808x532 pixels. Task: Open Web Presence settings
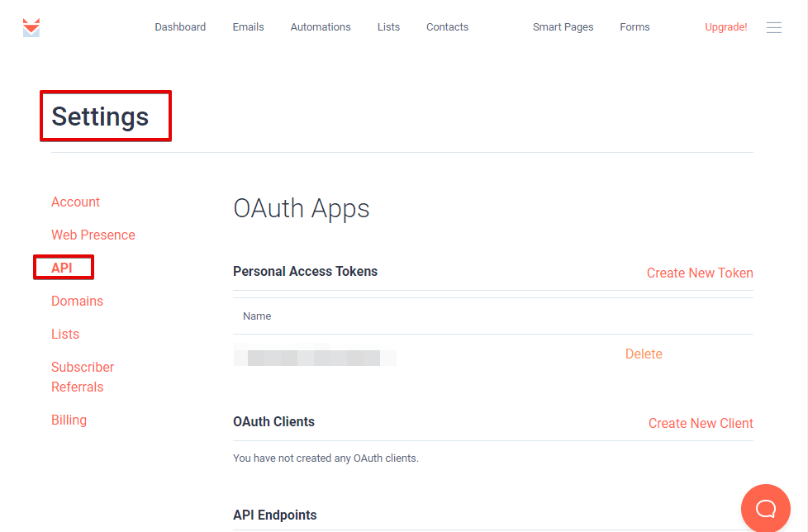click(93, 235)
